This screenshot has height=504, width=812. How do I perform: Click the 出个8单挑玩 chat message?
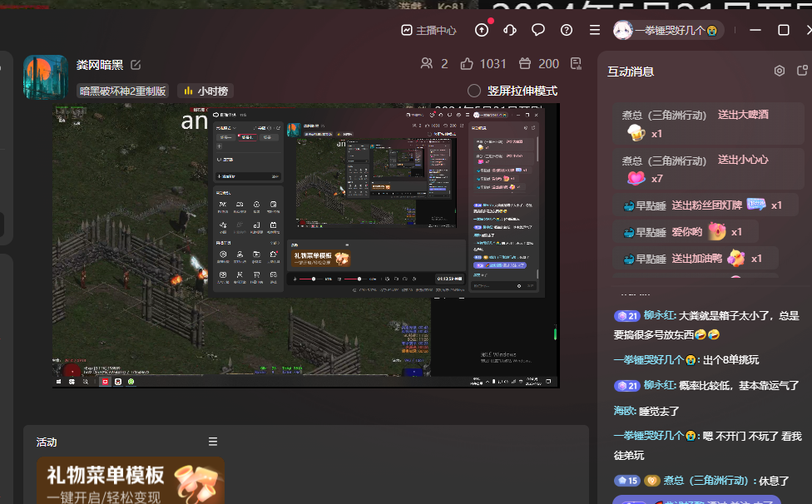730,360
